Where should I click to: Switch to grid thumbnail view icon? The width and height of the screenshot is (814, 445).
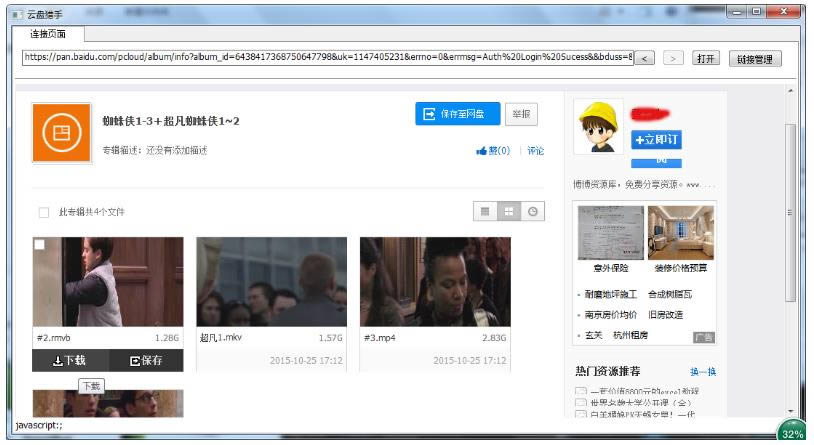pyautogui.click(x=509, y=211)
